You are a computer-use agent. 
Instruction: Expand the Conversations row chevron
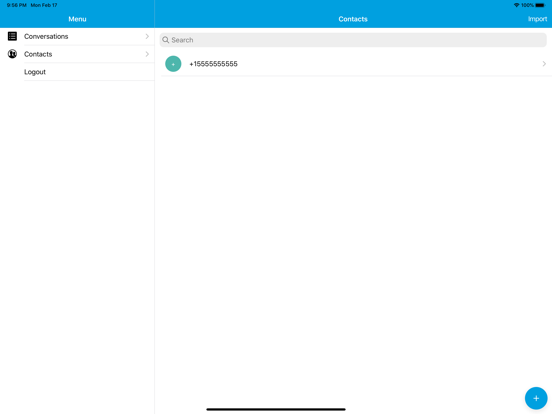[147, 36]
